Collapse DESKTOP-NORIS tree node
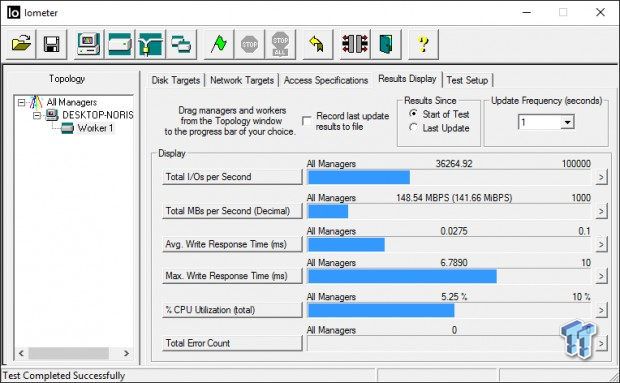Image resolution: width=620 pixels, height=383 pixels. 37,115
